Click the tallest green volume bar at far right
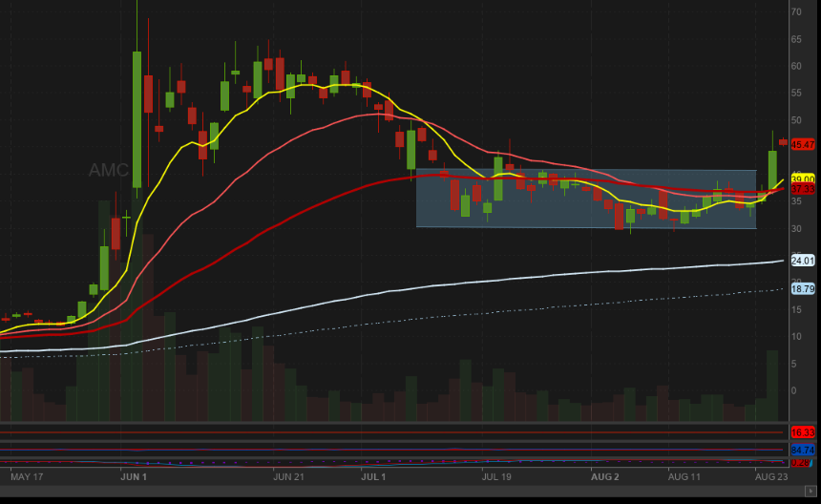 coord(772,387)
